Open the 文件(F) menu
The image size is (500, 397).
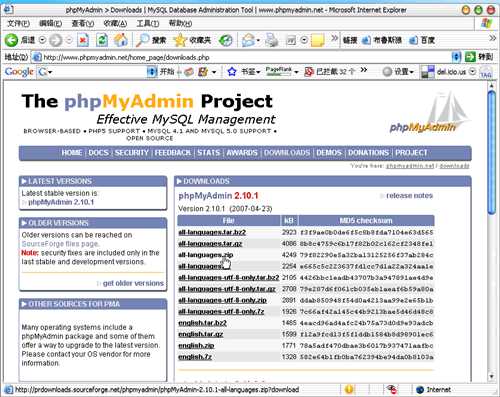18,23
